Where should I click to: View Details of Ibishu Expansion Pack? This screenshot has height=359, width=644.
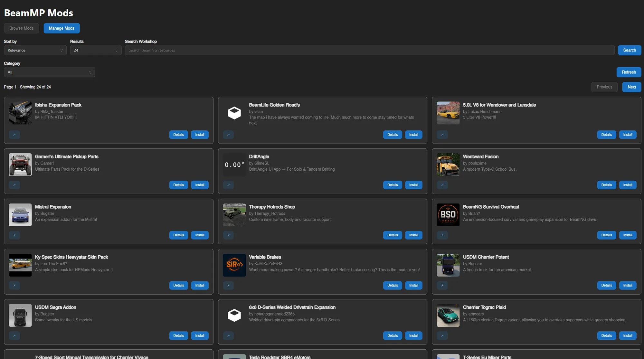(178, 135)
